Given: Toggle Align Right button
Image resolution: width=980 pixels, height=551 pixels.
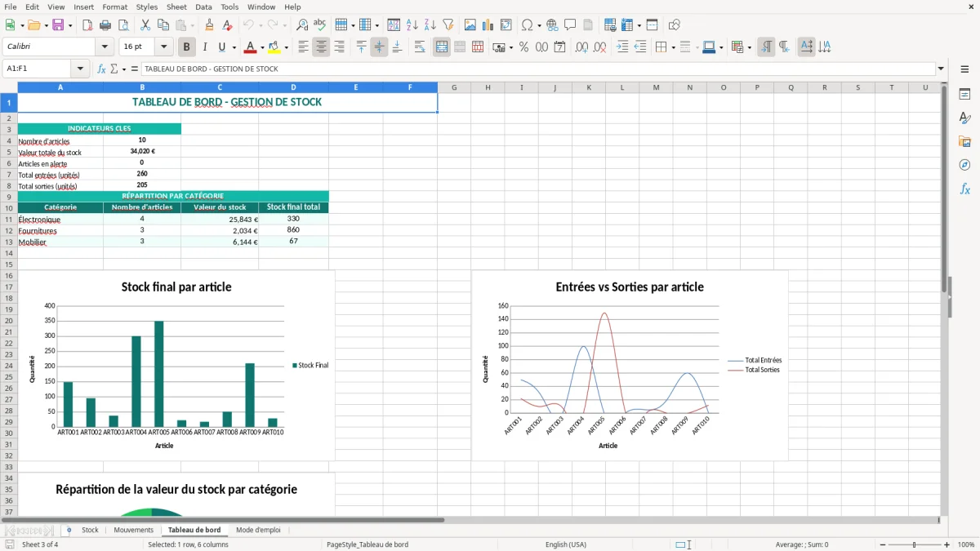Looking at the screenshot, I should tap(339, 47).
